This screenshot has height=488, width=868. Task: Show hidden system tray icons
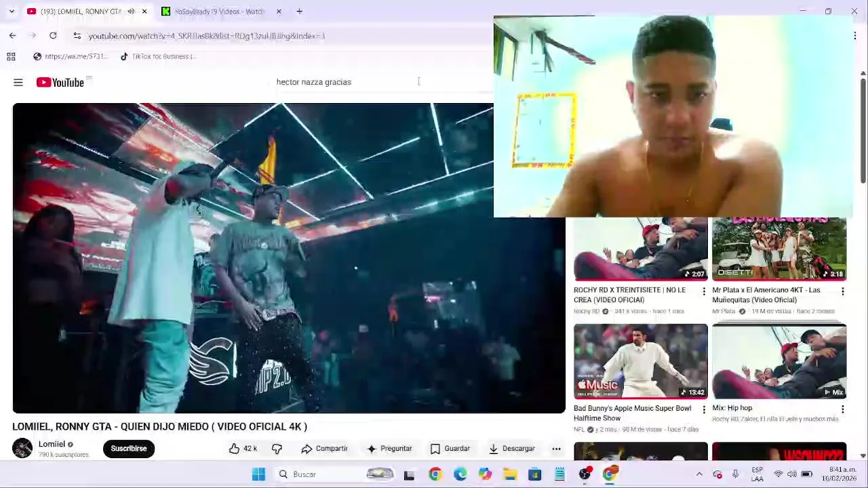pyautogui.click(x=699, y=474)
